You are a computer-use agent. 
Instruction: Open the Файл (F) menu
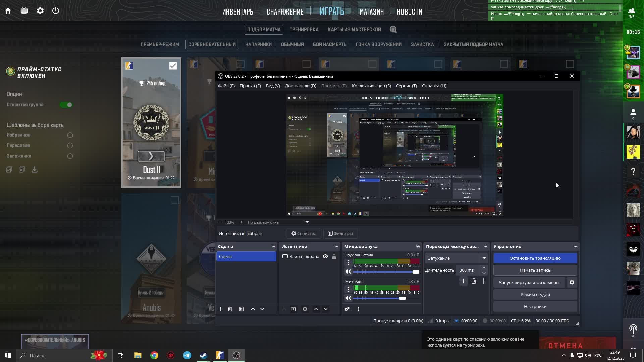[x=226, y=86]
